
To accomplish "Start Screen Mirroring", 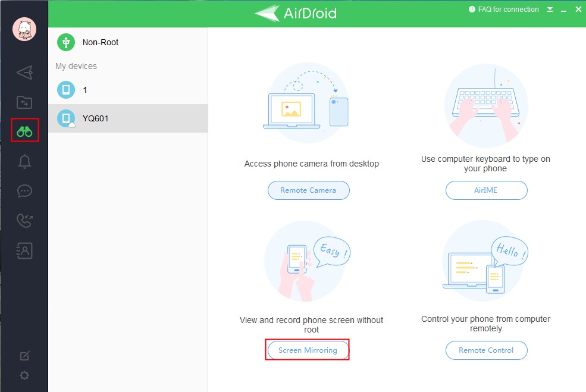I will pos(308,350).
